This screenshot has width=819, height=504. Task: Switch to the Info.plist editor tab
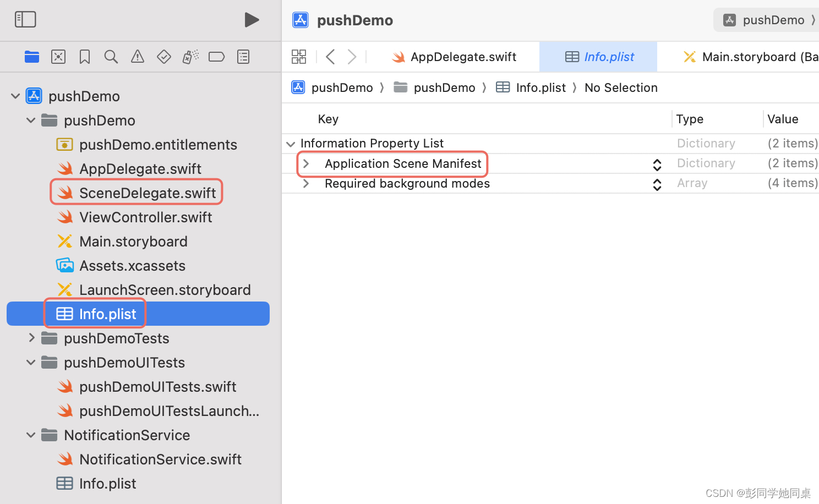pos(599,57)
